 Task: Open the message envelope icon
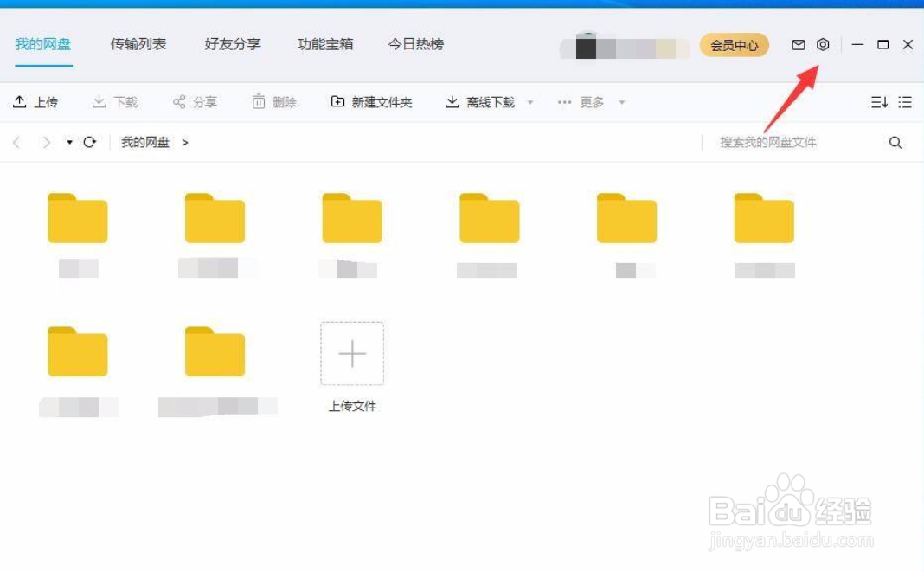click(799, 44)
